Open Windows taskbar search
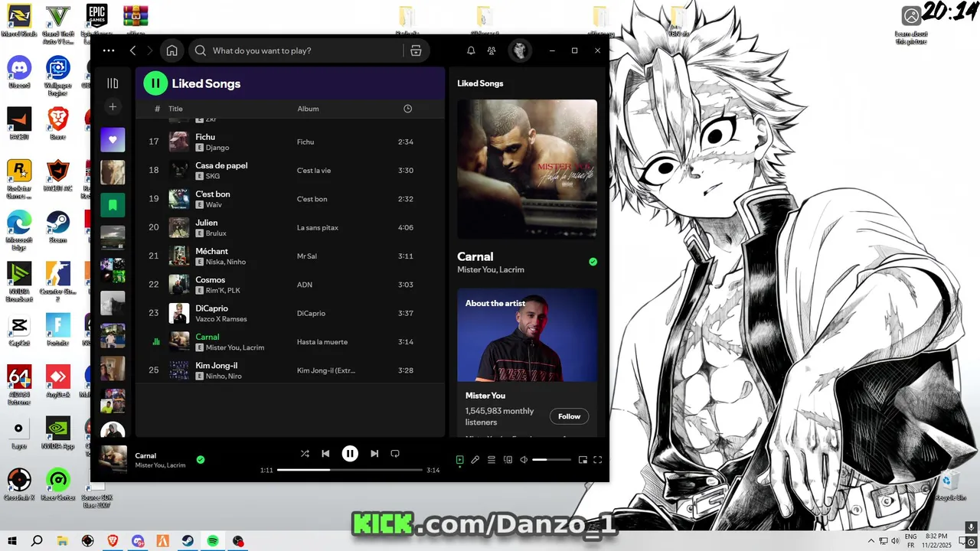Viewport: 980px width, 551px height. point(37,541)
